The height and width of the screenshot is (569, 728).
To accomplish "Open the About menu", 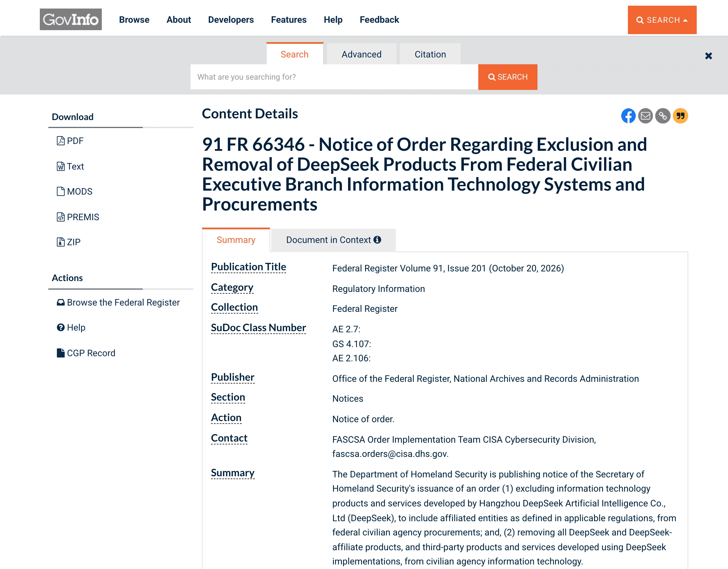I will [x=179, y=20].
